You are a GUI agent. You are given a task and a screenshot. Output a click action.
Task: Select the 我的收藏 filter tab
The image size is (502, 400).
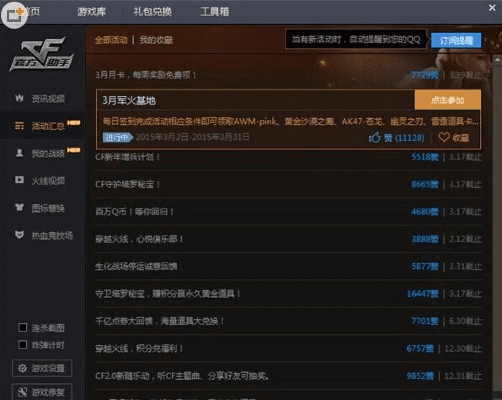coord(156,40)
